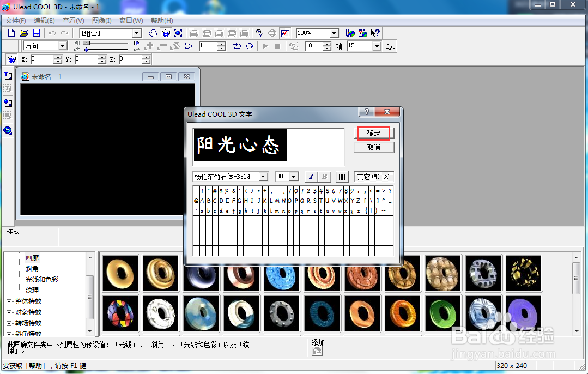
Task: Open the 查看(V) menu
Action: point(73,21)
